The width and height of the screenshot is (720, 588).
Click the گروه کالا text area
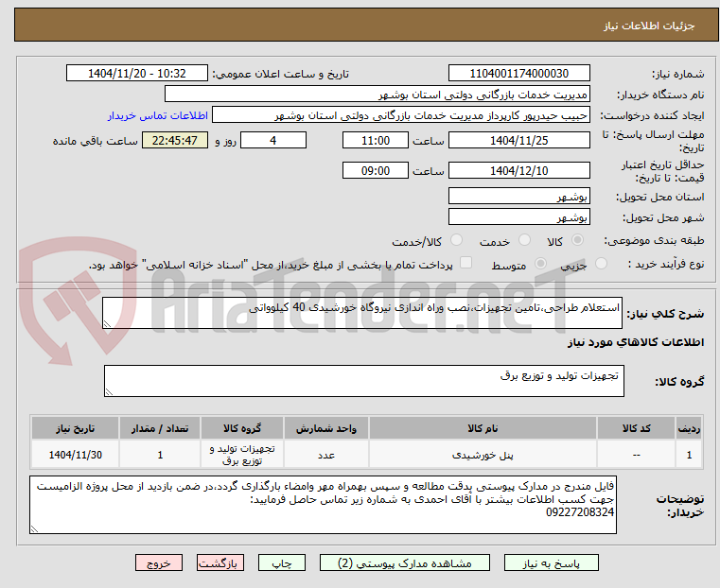[x=364, y=381]
